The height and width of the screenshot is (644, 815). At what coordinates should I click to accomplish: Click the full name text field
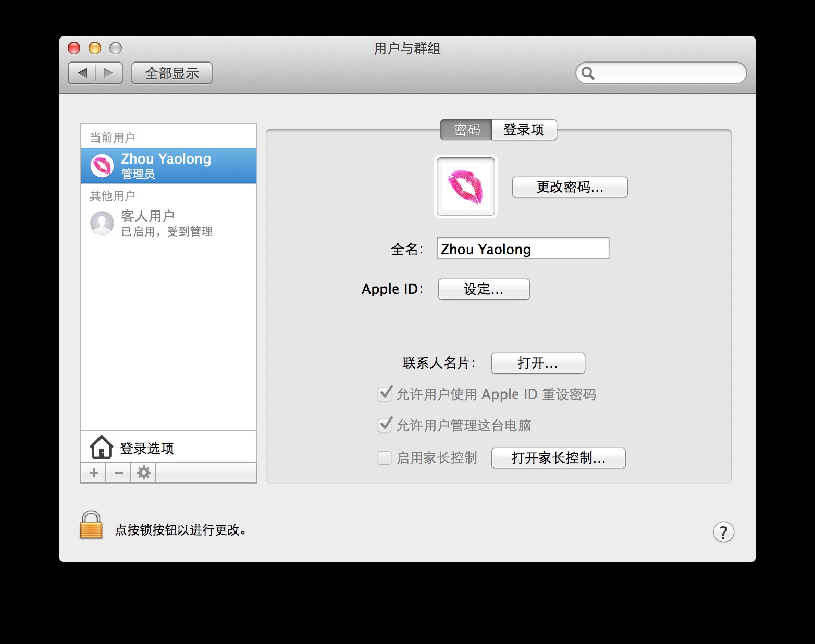coord(523,249)
